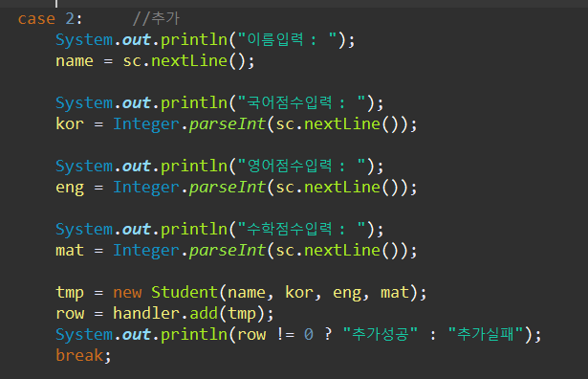588x379 pixels.
Task: Click the "추가성공" string literal
Action: [x=381, y=334]
